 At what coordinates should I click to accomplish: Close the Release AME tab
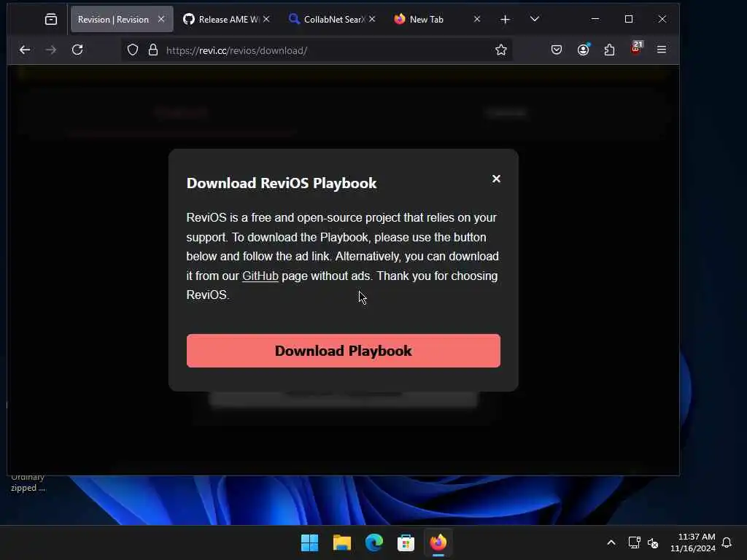[x=266, y=19]
